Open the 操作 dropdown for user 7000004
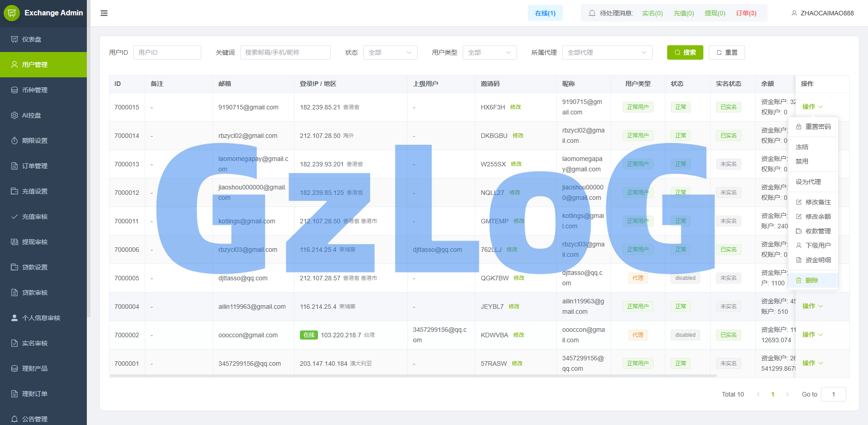 point(812,306)
